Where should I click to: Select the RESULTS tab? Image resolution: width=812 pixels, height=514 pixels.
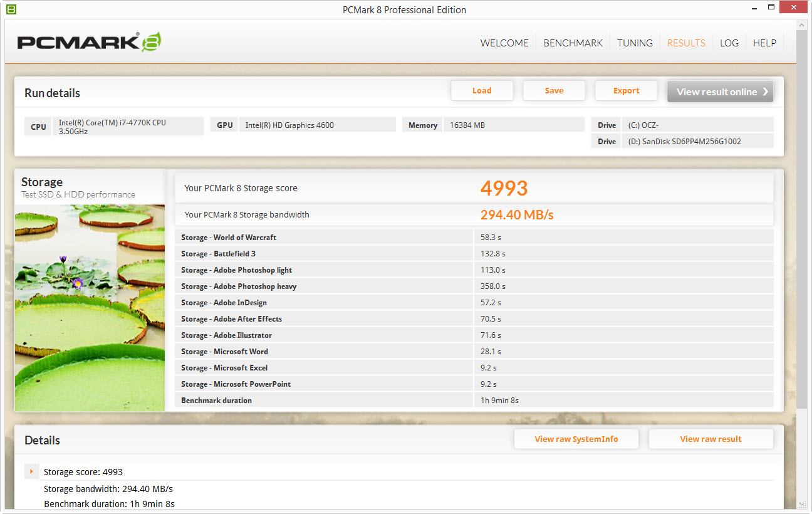click(686, 43)
